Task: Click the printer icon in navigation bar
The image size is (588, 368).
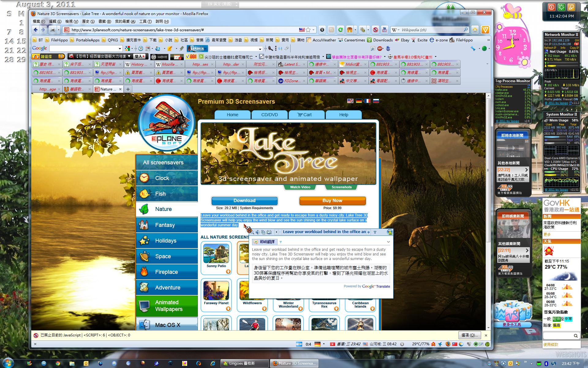Action: (x=53, y=30)
